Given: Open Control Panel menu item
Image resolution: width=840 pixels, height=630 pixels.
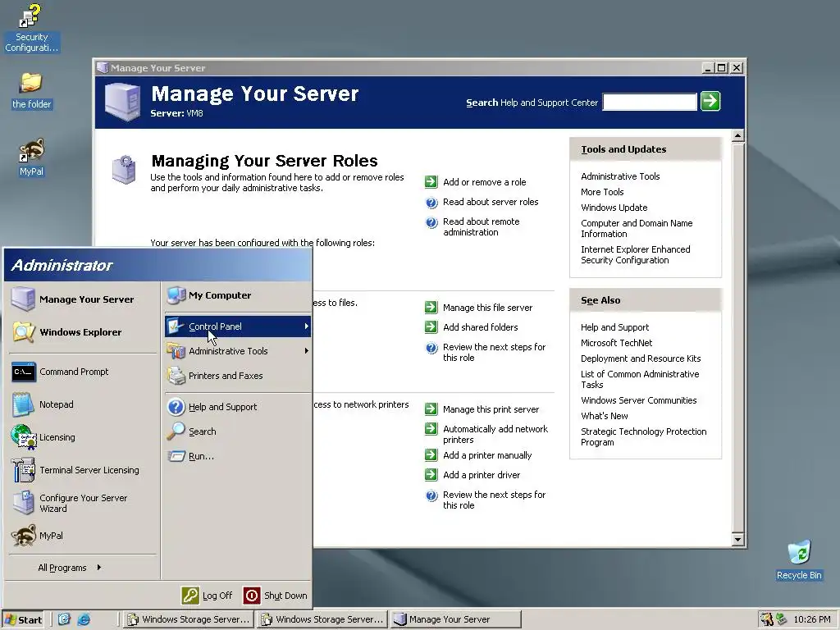Looking at the screenshot, I should (x=238, y=326).
